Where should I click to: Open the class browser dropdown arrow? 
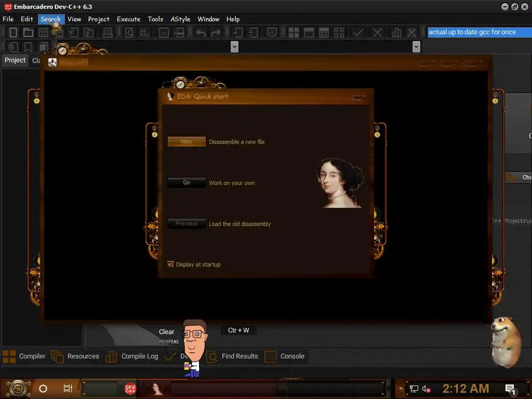click(x=234, y=46)
